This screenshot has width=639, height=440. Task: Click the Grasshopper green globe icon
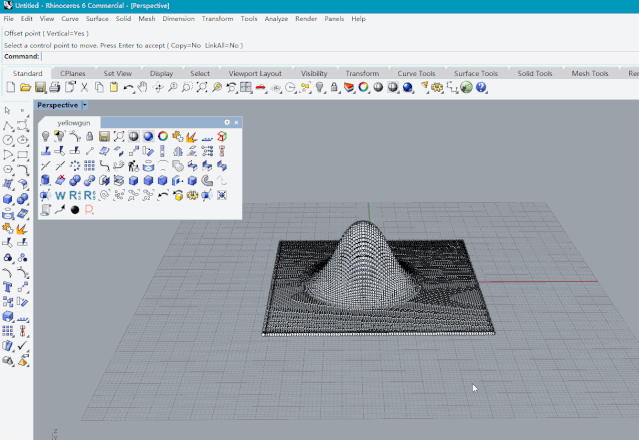click(466, 87)
